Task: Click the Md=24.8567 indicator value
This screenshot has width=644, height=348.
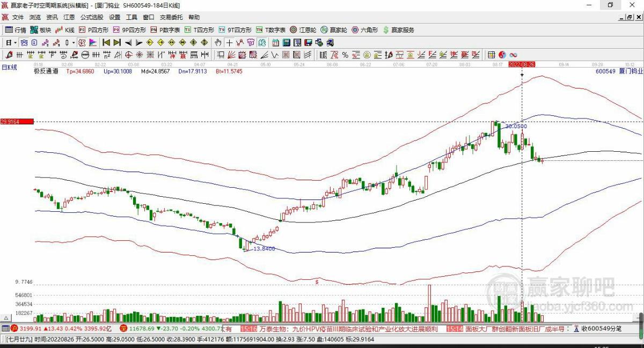Action: 155,71
